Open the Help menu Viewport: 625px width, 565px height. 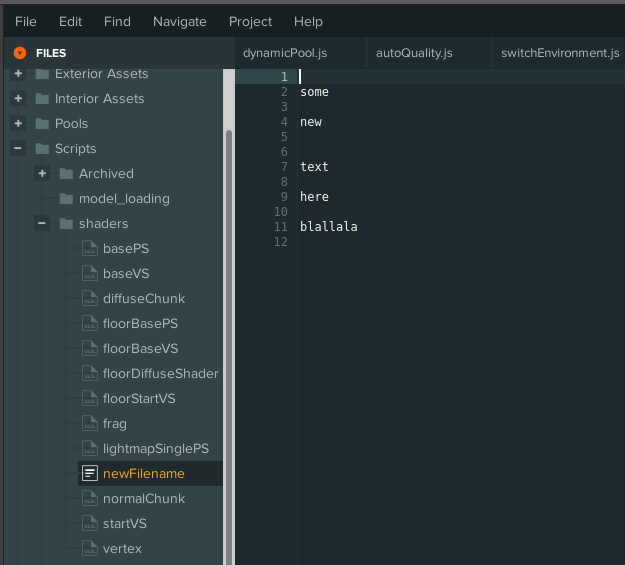coord(308,22)
